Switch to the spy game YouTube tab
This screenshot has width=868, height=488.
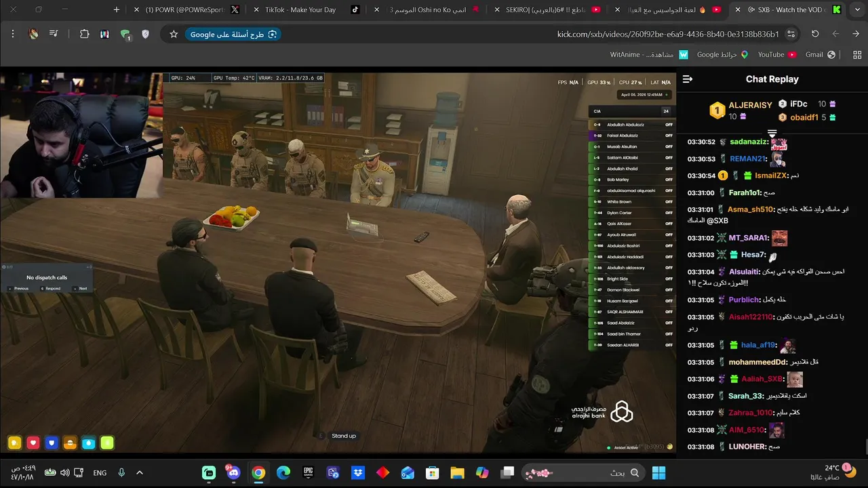[x=668, y=9]
